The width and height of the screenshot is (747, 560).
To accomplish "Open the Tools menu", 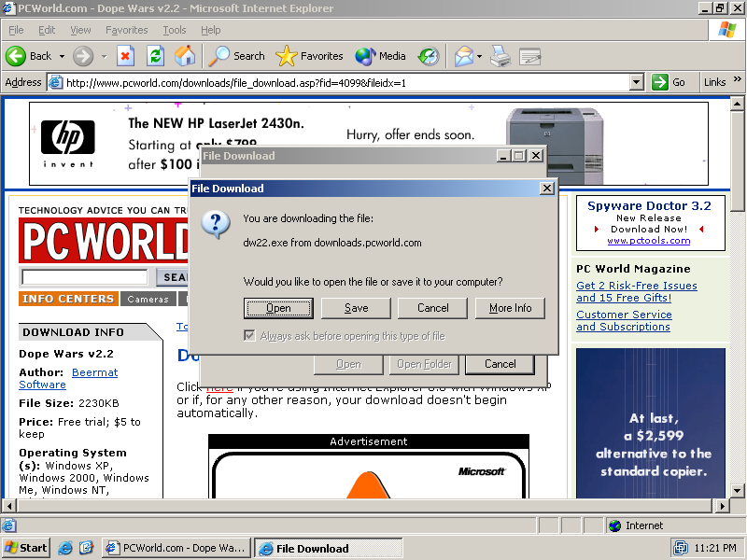I will click(175, 30).
